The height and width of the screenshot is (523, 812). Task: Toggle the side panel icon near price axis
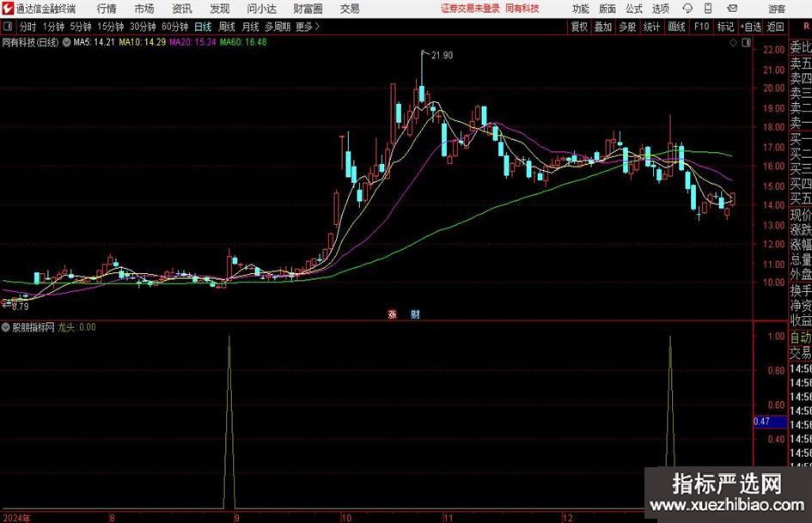click(746, 43)
